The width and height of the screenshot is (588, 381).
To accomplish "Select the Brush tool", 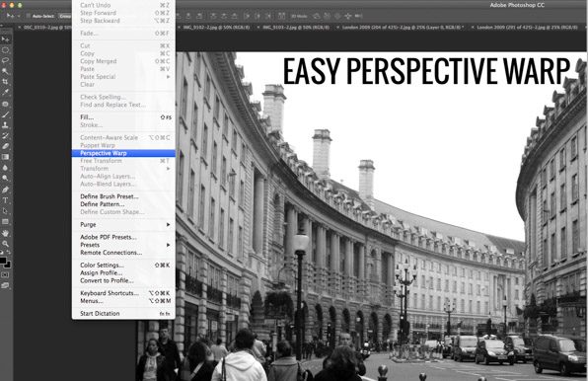I will click(5, 114).
